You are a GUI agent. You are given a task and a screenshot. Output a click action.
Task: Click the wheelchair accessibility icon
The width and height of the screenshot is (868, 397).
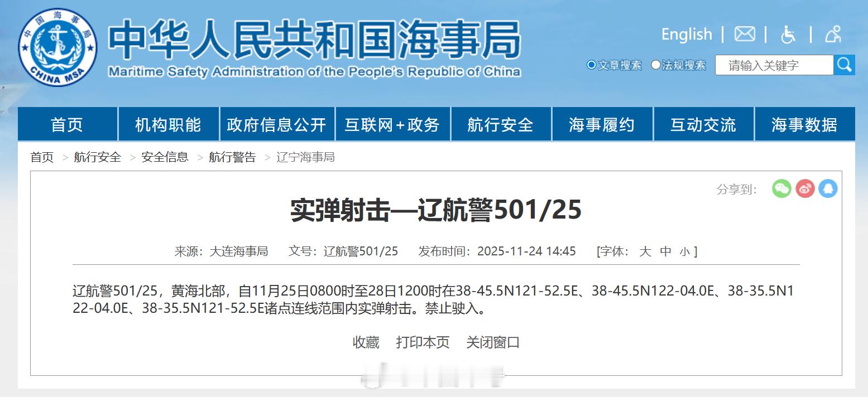(x=788, y=35)
